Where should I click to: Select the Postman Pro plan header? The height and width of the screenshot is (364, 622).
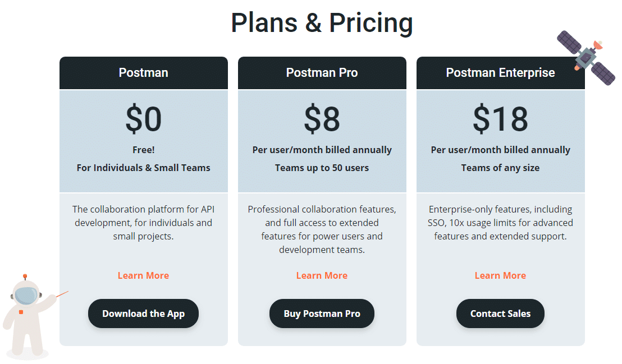(322, 72)
